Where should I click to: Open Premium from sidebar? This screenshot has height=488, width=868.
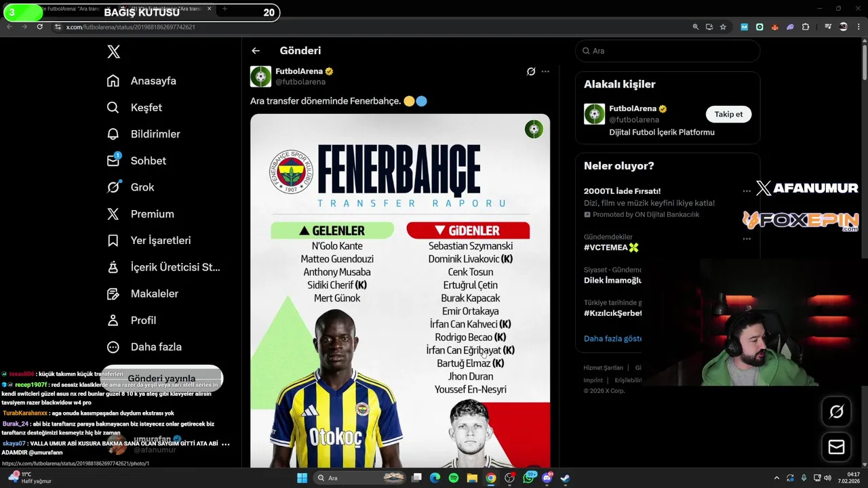pyautogui.click(x=140, y=213)
